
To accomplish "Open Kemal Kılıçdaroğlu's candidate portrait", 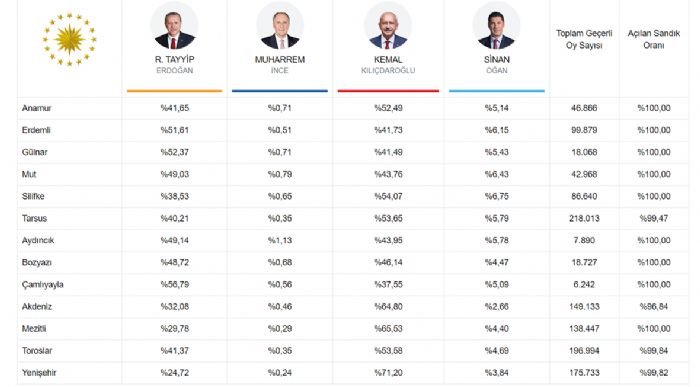I will 388,26.
